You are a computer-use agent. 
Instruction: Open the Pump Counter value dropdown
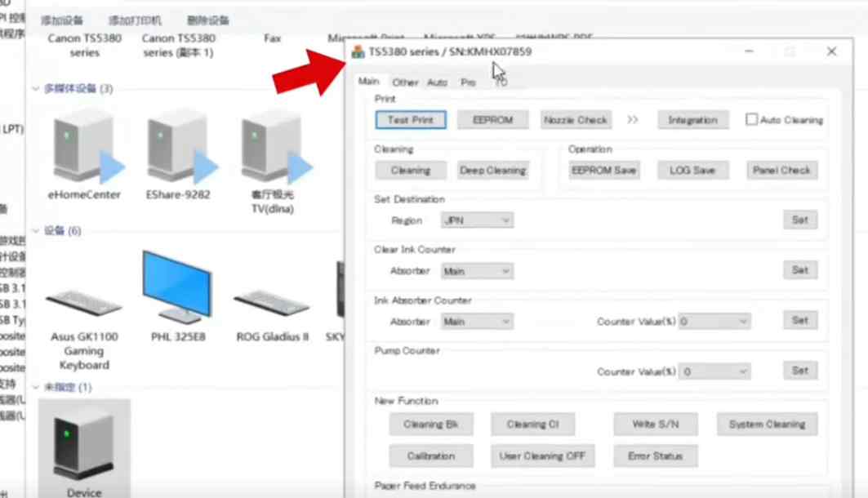(714, 371)
